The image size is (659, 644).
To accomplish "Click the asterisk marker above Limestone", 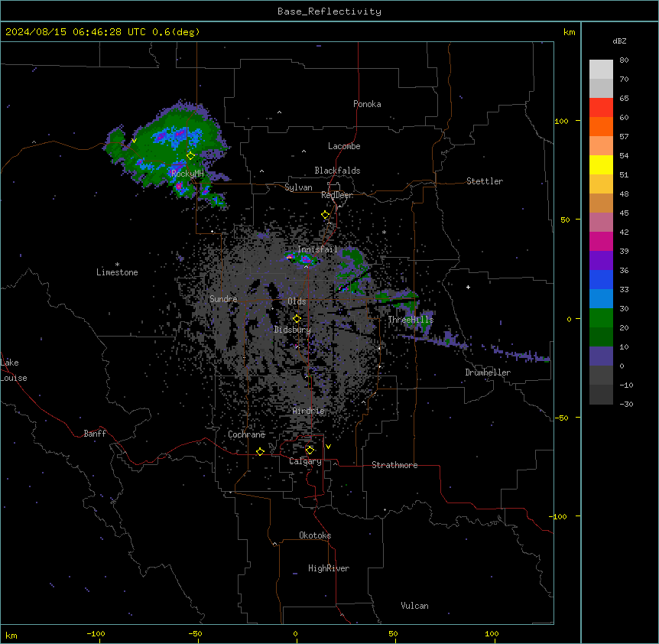I will tap(117, 265).
